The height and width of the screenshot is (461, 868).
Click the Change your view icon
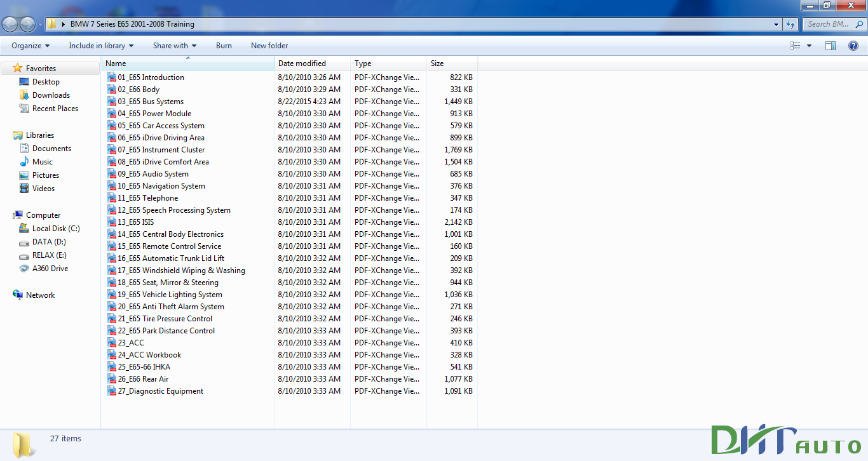[x=796, y=46]
